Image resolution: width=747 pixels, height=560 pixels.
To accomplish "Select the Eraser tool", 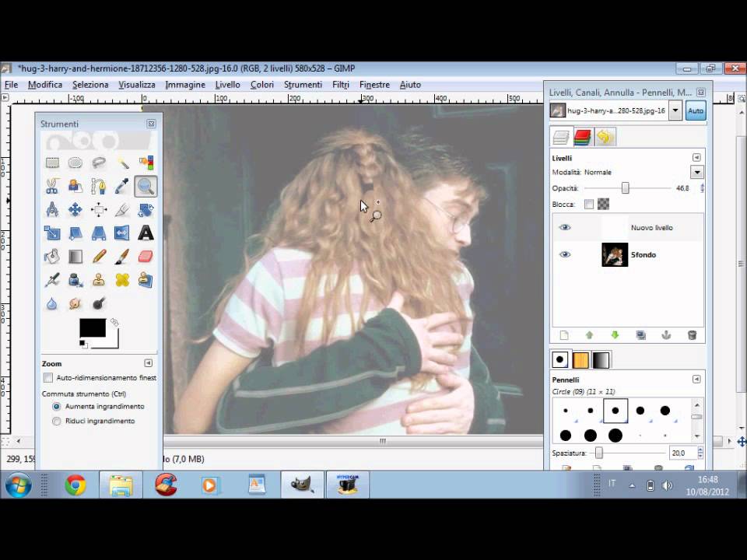I will pos(146,257).
